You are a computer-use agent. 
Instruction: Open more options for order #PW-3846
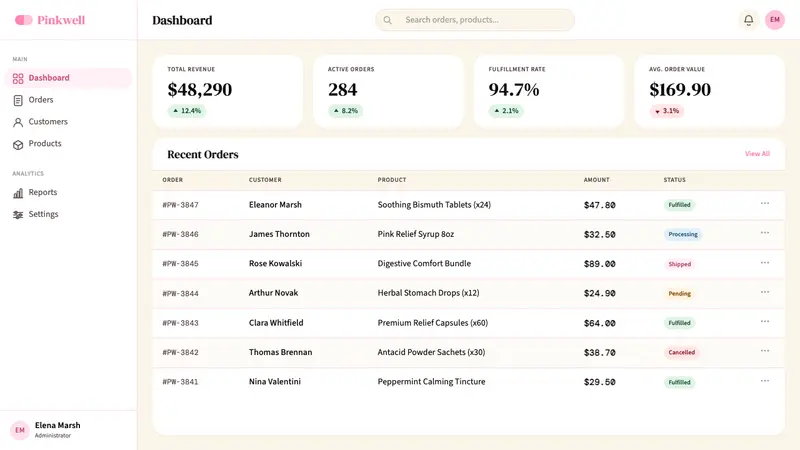pyautogui.click(x=765, y=233)
